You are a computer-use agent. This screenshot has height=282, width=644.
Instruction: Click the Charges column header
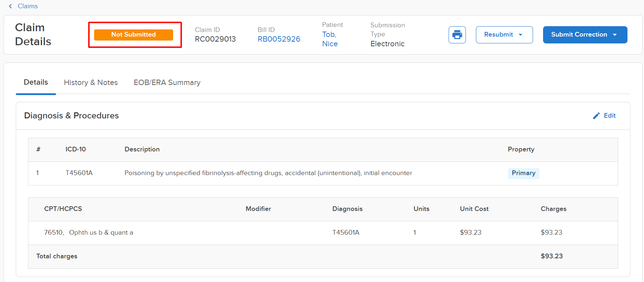[553, 209]
